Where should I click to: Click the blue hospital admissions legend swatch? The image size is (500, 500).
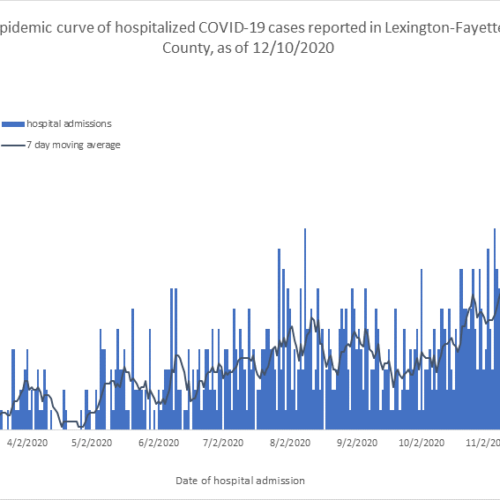(x=13, y=124)
